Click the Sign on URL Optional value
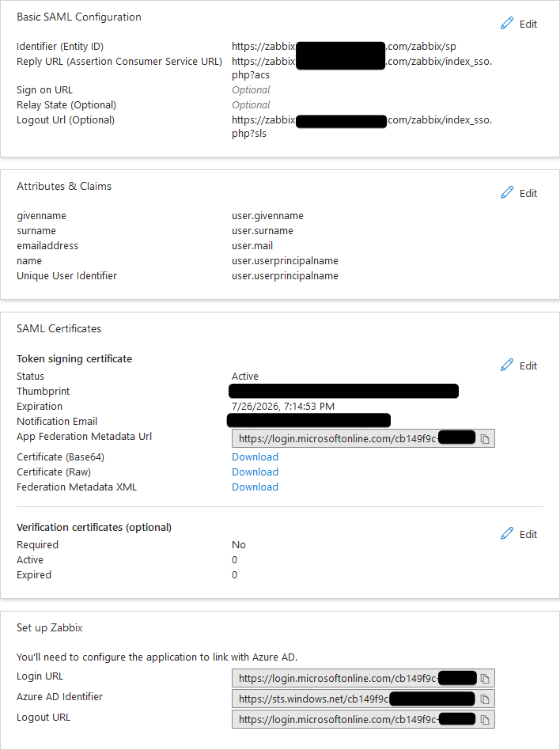Image resolution: width=560 pixels, height=750 pixels. point(251,89)
